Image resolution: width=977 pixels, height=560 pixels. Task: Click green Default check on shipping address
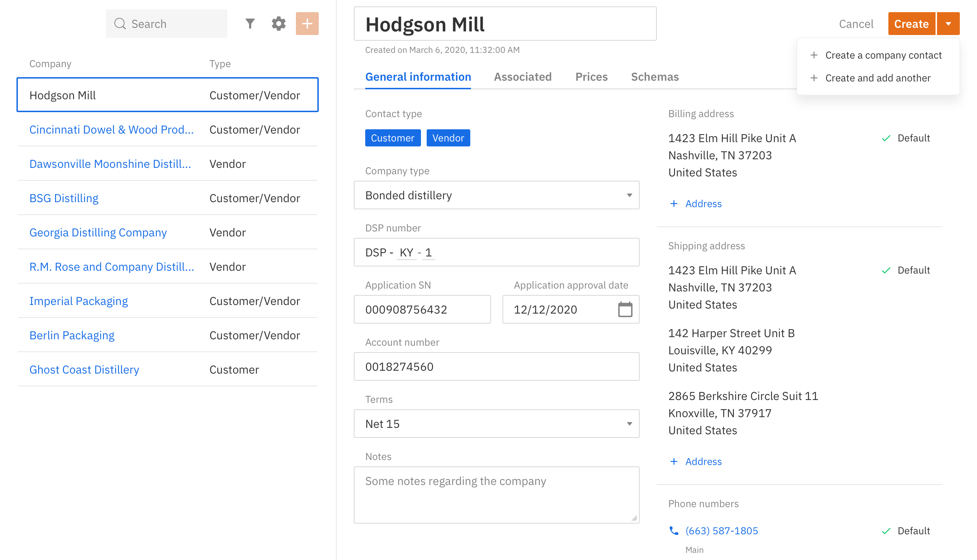pos(886,270)
